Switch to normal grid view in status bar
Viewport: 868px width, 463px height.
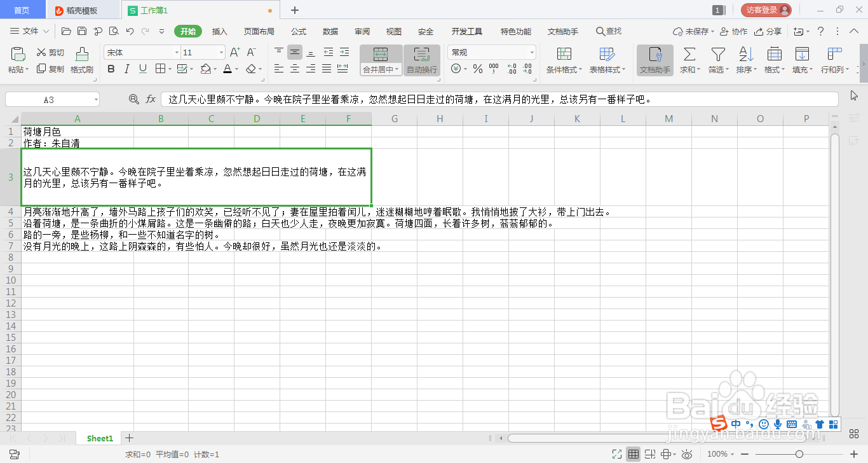coord(633,454)
